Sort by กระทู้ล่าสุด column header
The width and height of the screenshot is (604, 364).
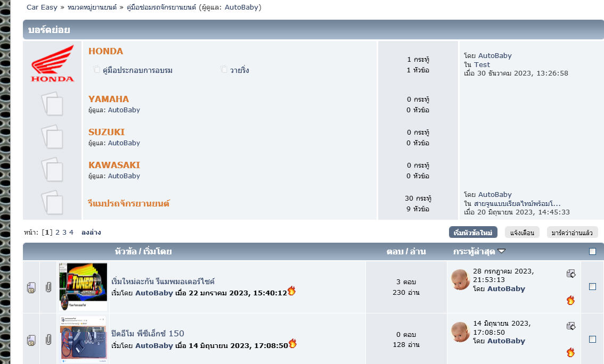[474, 252]
